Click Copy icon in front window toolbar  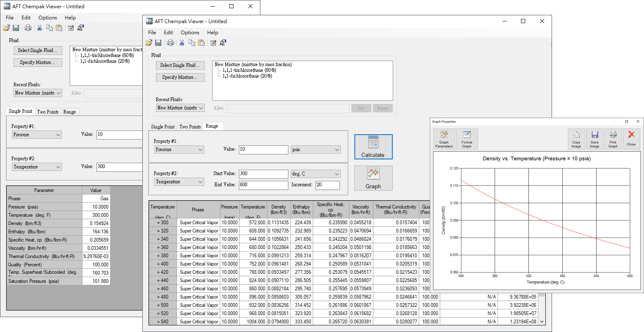pyautogui.click(x=192, y=43)
